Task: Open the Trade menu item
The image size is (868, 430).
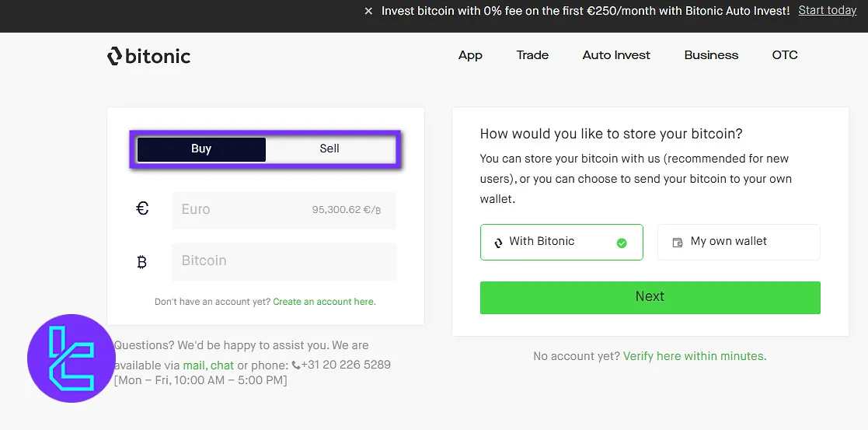Action: tap(532, 55)
